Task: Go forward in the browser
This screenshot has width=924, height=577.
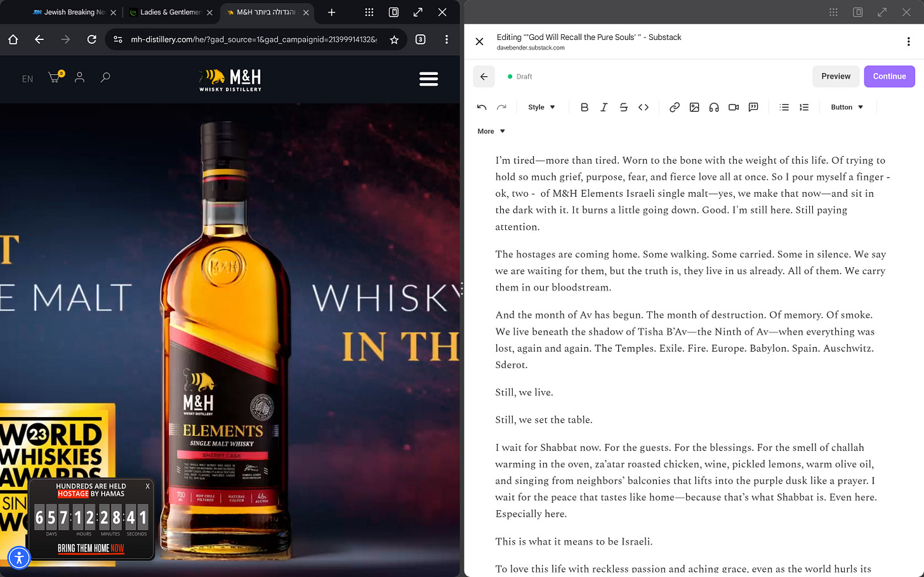Action: tap(65, 39)
